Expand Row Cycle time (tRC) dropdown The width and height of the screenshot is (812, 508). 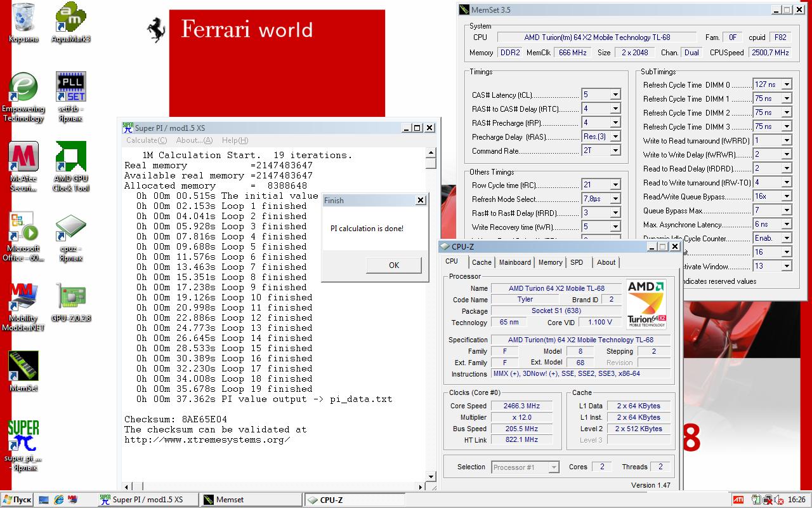click(615, 185)
